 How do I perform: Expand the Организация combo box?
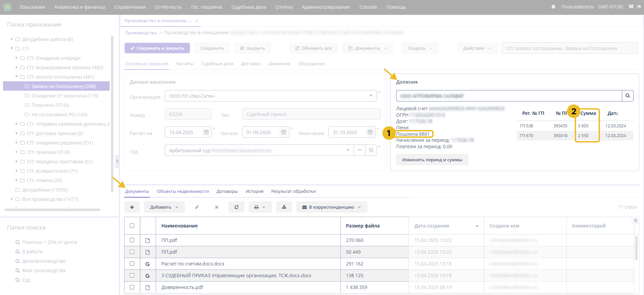[x=371, y=96]
